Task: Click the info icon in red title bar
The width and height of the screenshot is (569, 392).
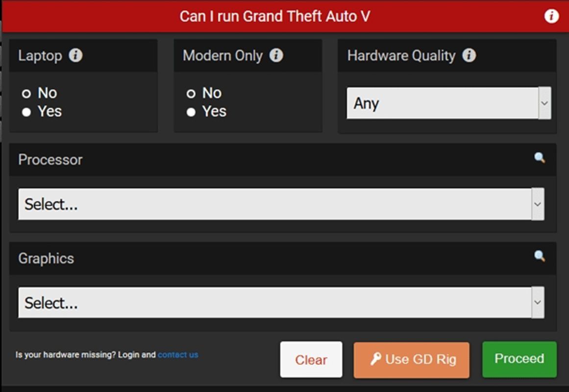Action: pyautogui.click(x=551, y=16)
